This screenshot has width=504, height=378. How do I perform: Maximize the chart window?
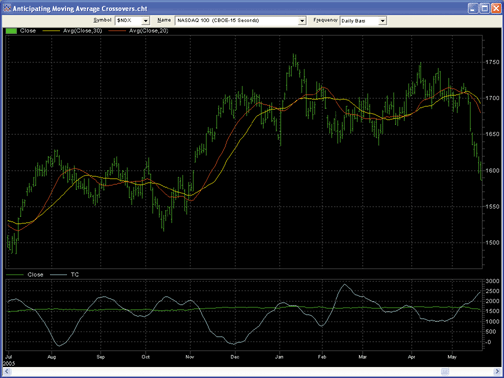click(484, 8)
